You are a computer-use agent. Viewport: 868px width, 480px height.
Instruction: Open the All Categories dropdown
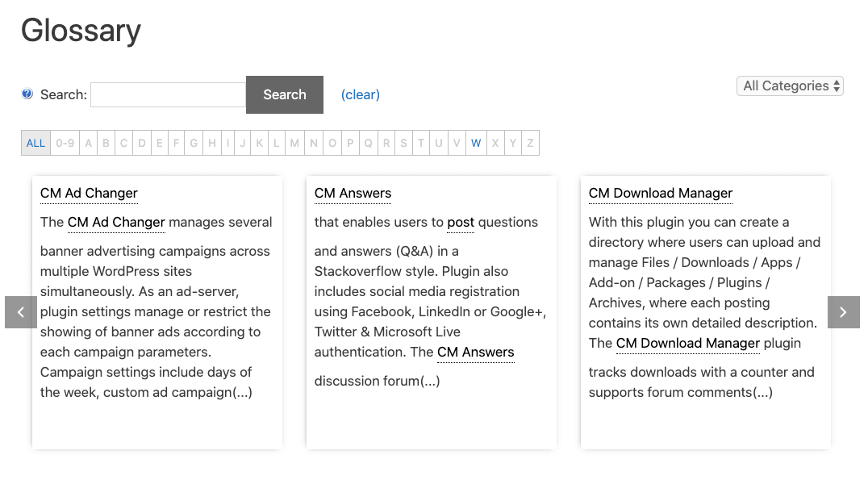(790, 86)
